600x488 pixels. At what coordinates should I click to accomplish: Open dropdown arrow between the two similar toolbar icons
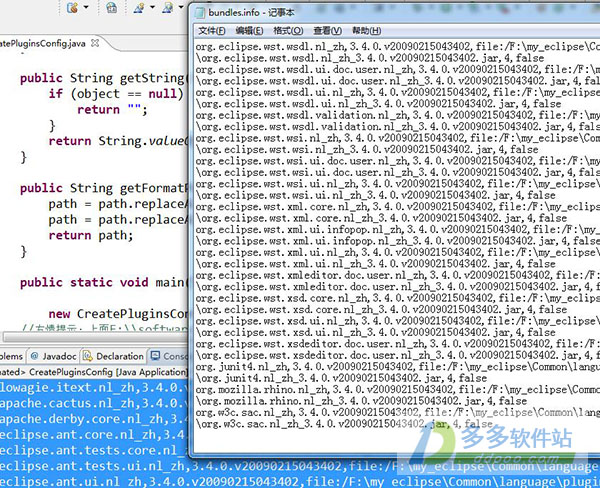(x=152, y=7)
